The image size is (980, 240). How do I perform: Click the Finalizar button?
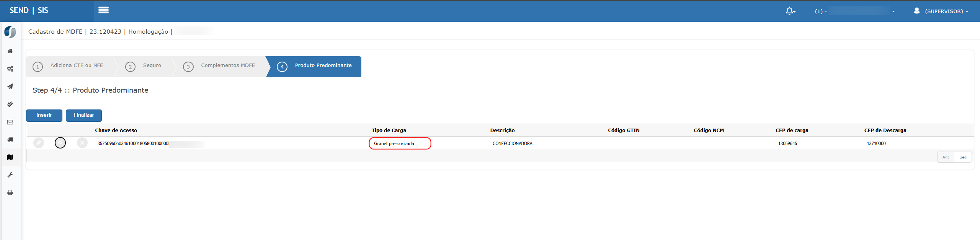[84, 115]
